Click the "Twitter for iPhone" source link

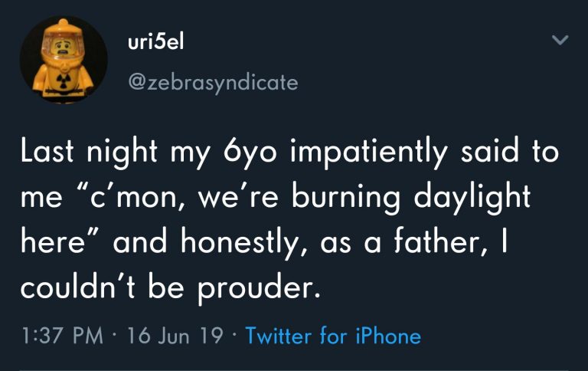pos(333,336)
